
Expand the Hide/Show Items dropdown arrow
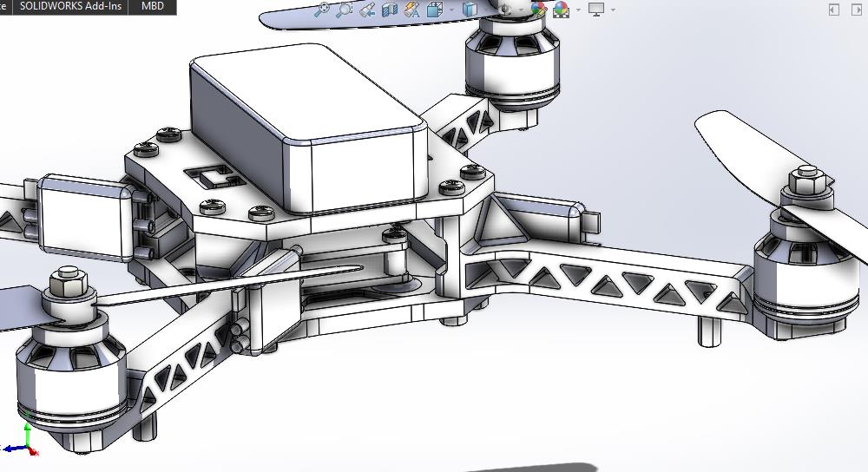522,10
